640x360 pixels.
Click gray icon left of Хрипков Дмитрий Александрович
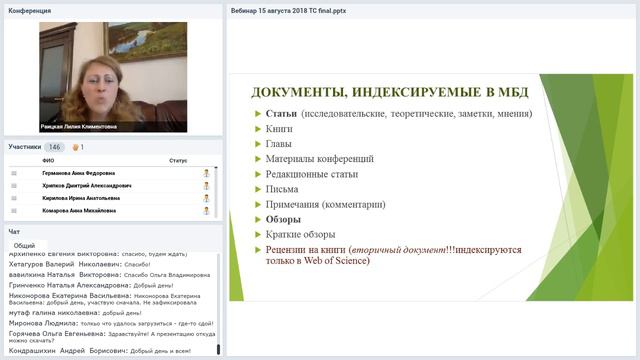(14, 186)
